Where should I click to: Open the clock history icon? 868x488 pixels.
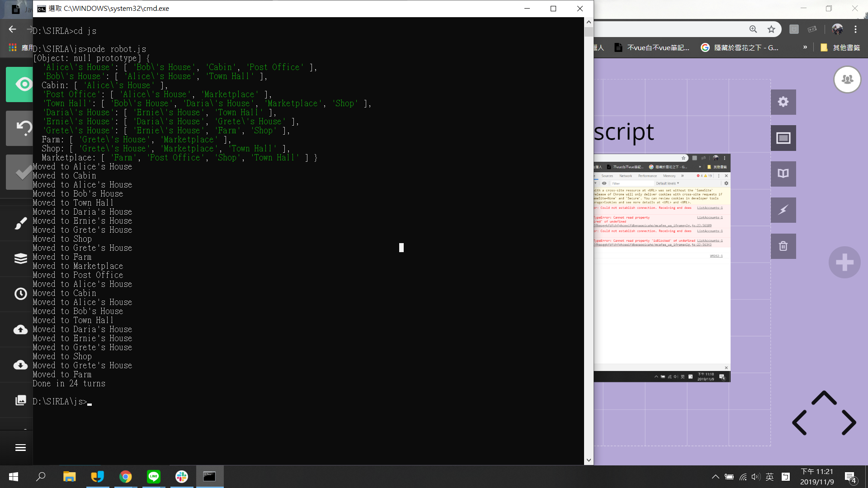click(20, 294)
